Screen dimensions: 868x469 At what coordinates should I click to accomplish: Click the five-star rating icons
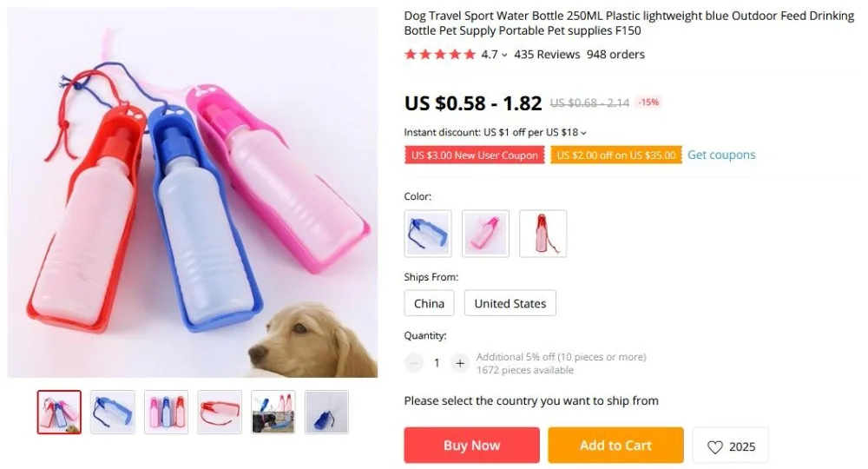click(x=440, y=54)
